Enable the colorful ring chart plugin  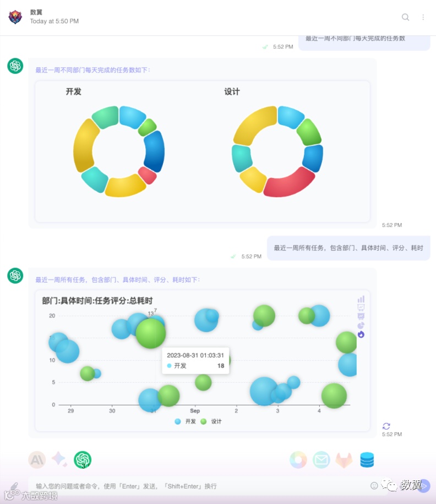click(298, 459)
